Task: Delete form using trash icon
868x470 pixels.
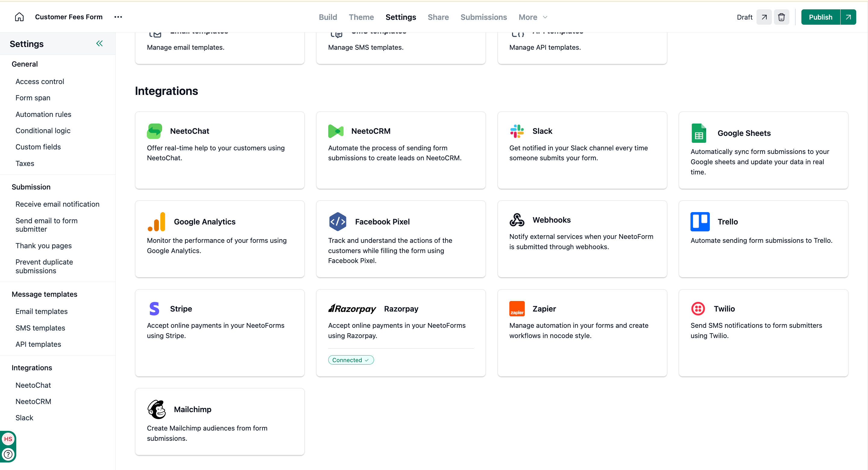Action: pyautogui.click(x=782, y=17)
